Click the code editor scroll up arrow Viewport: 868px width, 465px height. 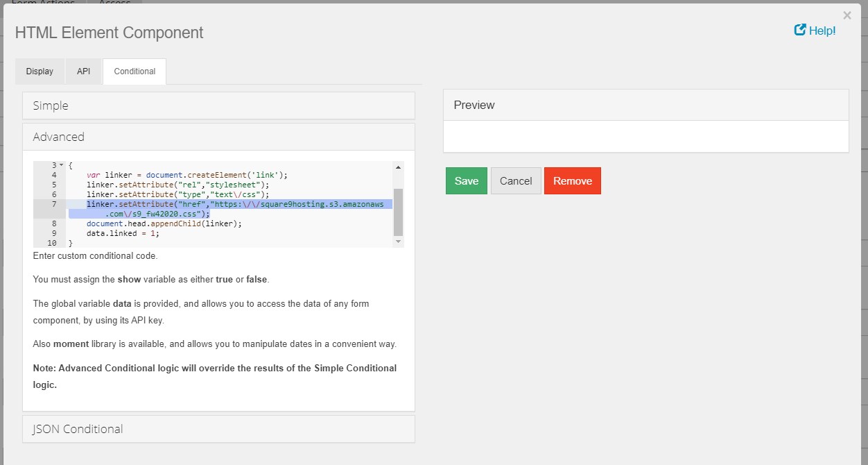(398, 167)
